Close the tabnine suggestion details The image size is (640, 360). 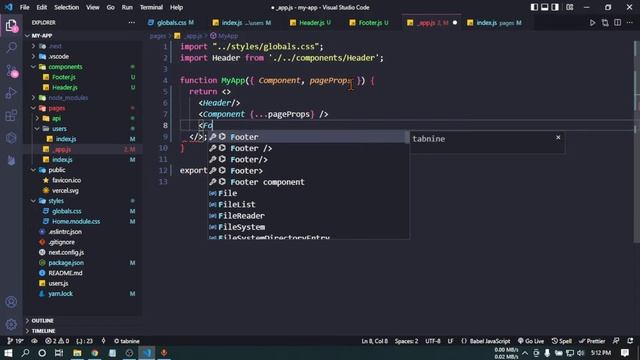(558, 138)
